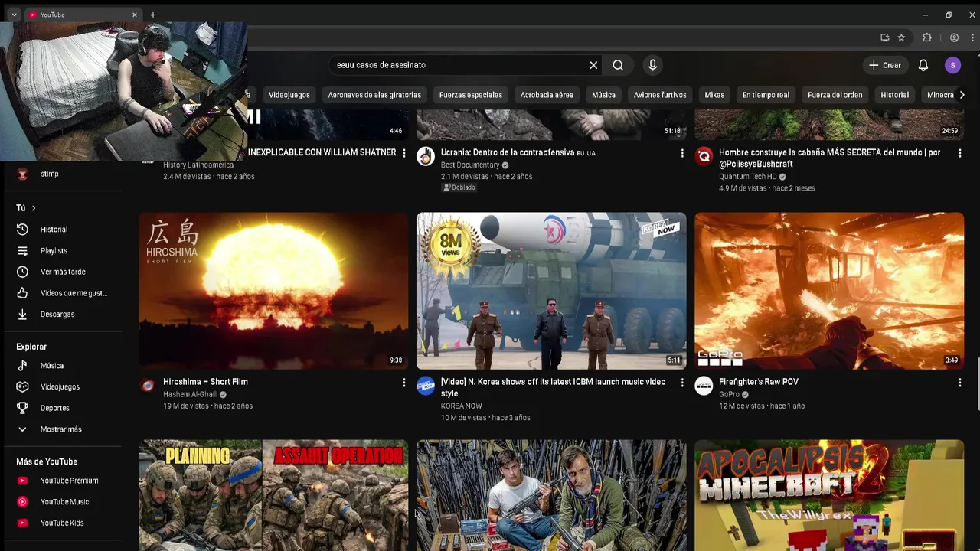Visit the Best Documentary channel avatar

(426, 156)
